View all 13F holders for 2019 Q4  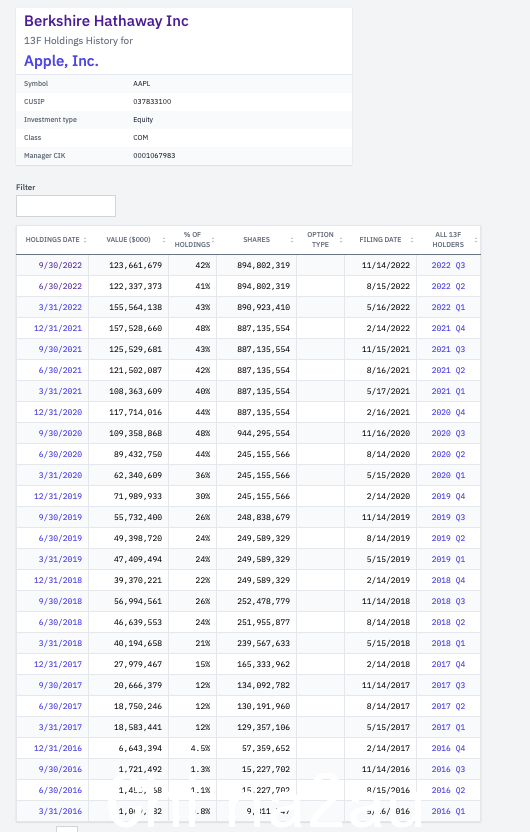click(x=448, y=496)
